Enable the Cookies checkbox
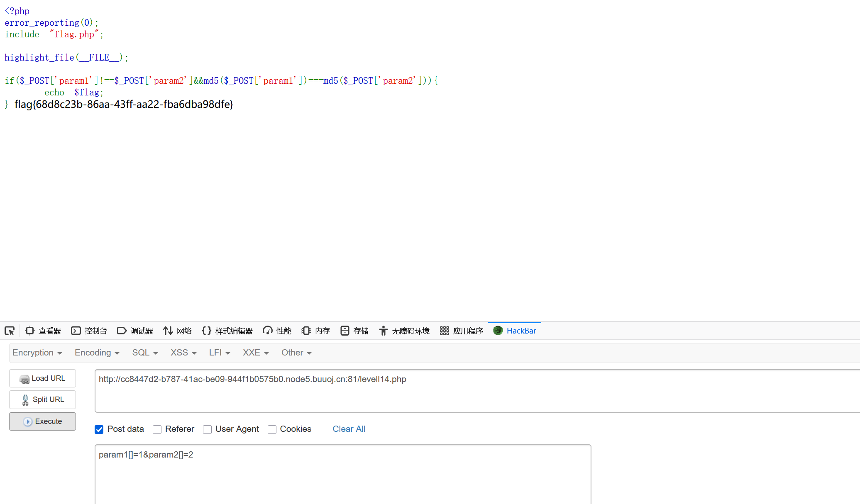Viewport: 860px width, 504px height. tap(272, 429)
